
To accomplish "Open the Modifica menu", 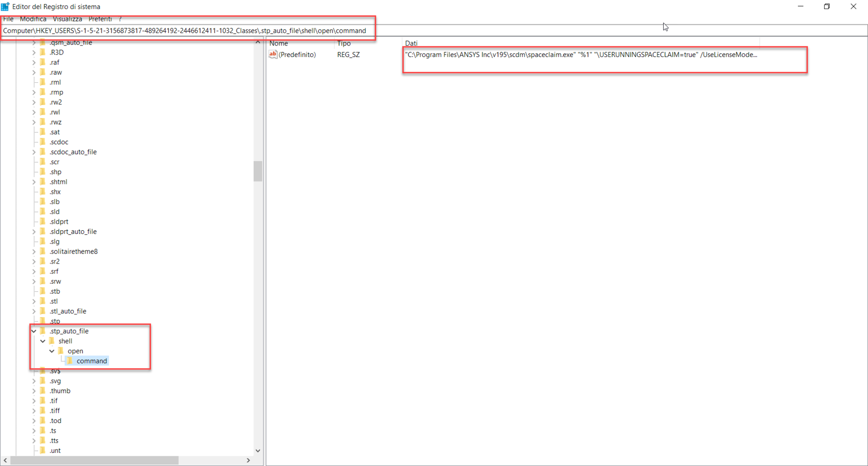I will coord(33,19).
